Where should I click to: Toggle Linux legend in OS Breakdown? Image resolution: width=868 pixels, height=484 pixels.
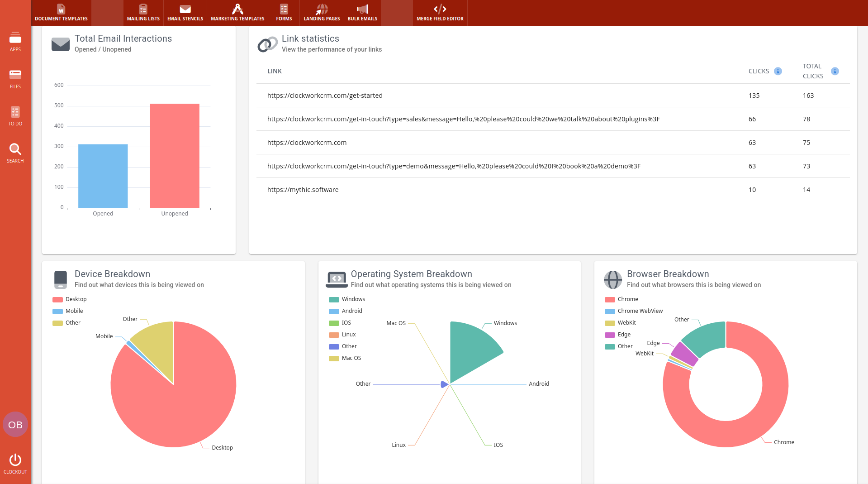(342, 335)
